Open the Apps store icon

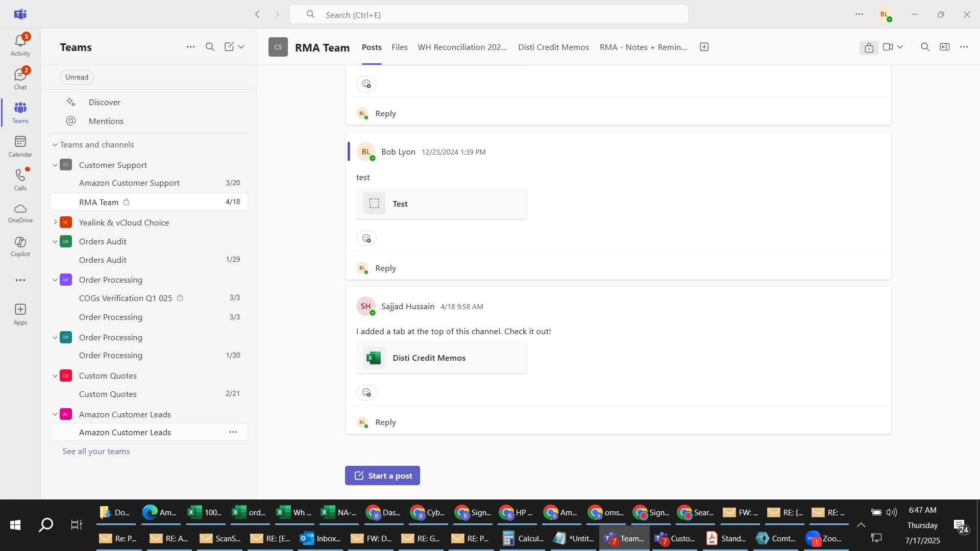tap(20, 314)
